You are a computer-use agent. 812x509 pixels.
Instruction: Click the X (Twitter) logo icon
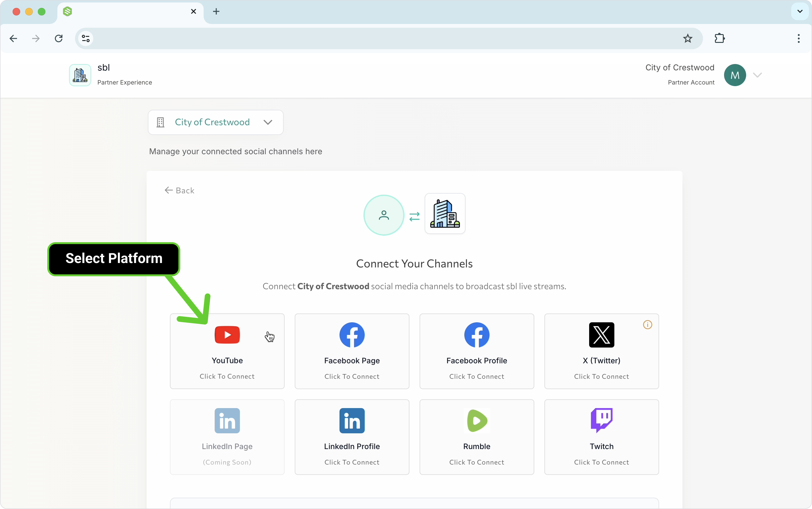click(601, 335)
